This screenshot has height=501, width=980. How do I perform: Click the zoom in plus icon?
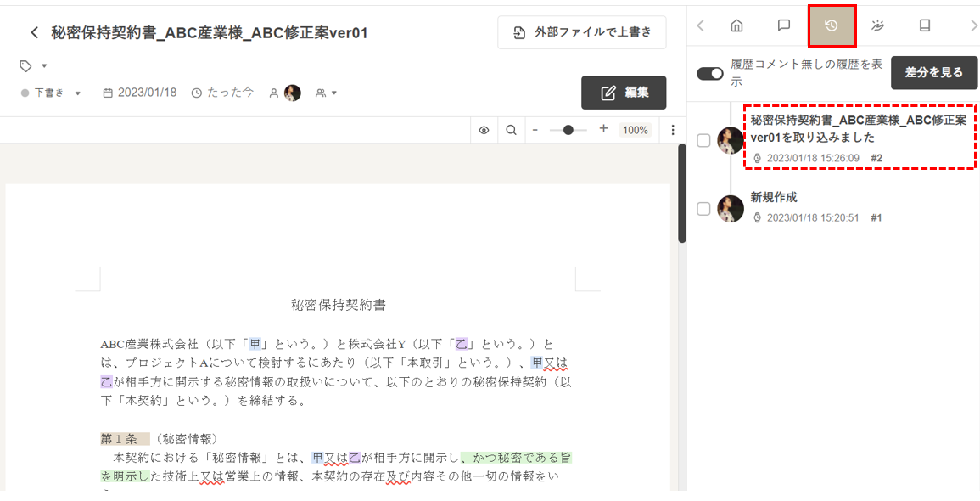(x=603, y=129)
